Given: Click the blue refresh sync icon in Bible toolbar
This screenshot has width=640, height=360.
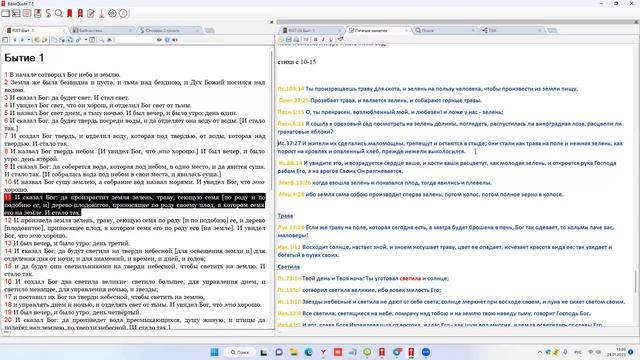Looking at the screenshot, I should click(70, 40).
